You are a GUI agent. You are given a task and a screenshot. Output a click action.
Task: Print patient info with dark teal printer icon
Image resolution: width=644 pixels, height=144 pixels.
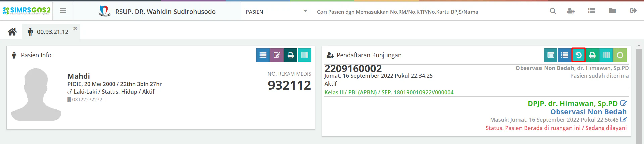tap(291, 55)
